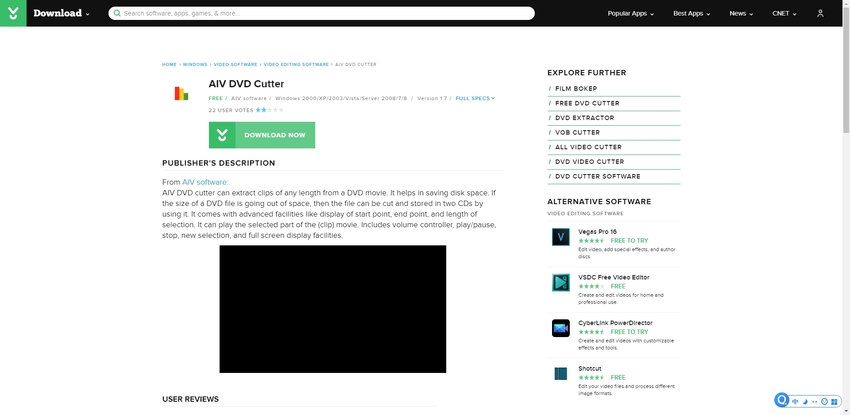Screen dimensions: 850x415
Task: Click the green Download.com logo icon
Action: coord(13,13)
